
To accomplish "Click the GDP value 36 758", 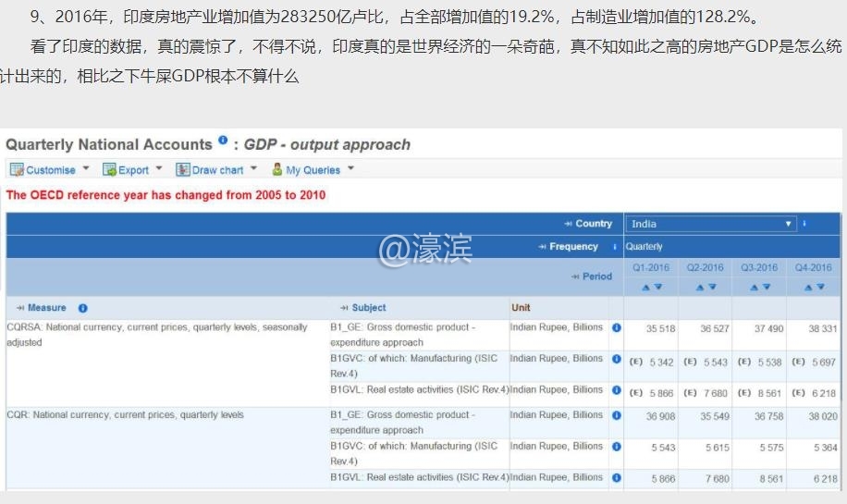I will point(768,416).
